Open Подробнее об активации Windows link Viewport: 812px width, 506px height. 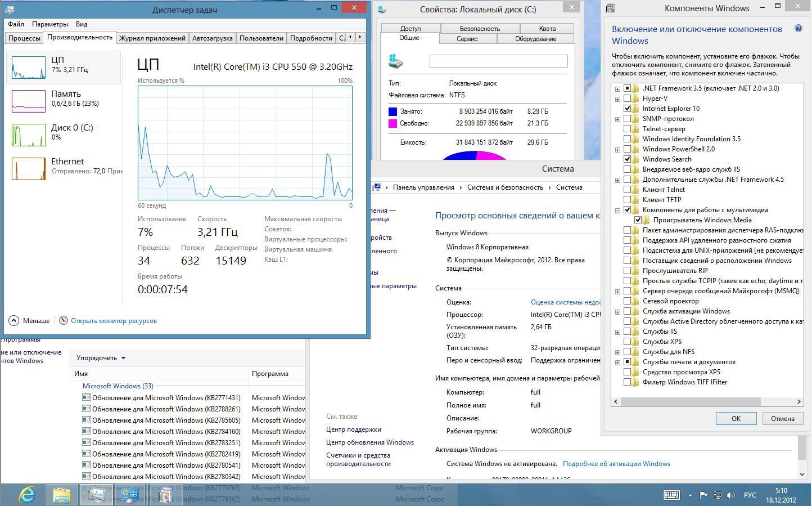[616, 464]
